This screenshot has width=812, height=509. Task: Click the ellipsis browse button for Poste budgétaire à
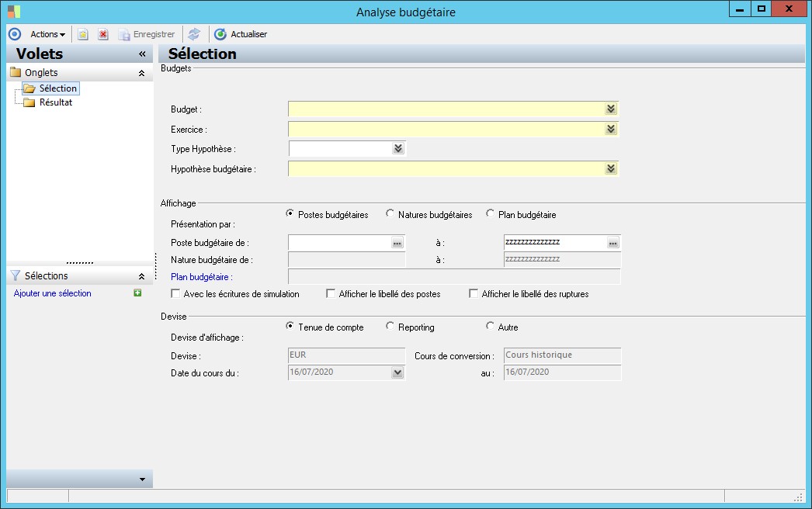[613, 243]
